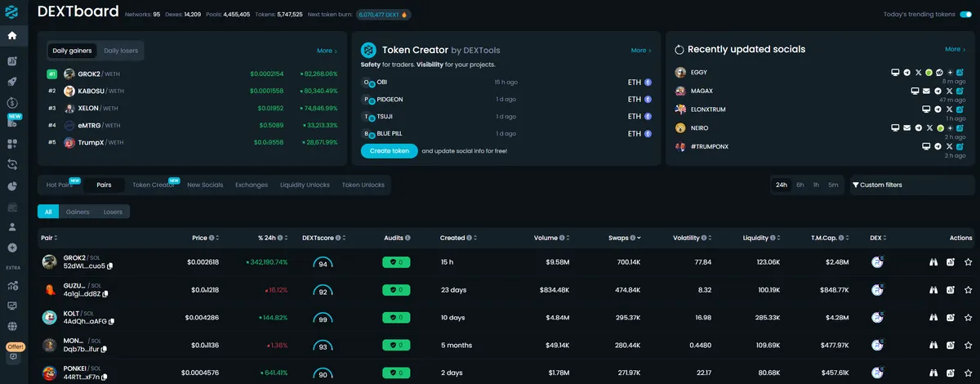Open the globe icon in sidebar
Screen dimensions: 980x384
coord(12,326)
